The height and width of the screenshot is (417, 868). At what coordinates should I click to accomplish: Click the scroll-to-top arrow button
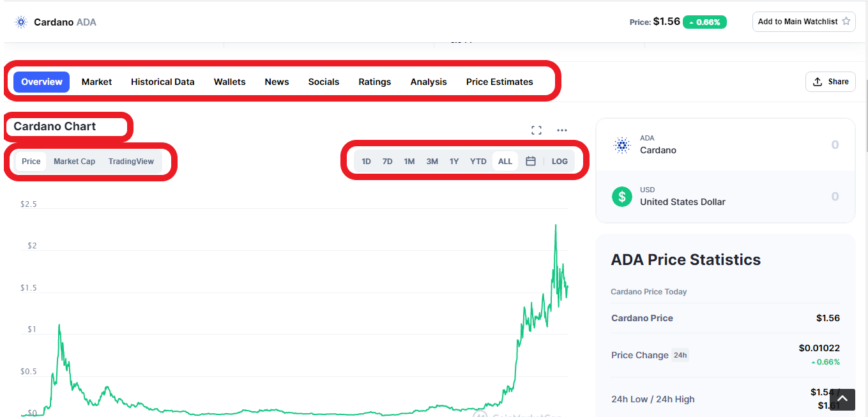(x=842, y=399)
